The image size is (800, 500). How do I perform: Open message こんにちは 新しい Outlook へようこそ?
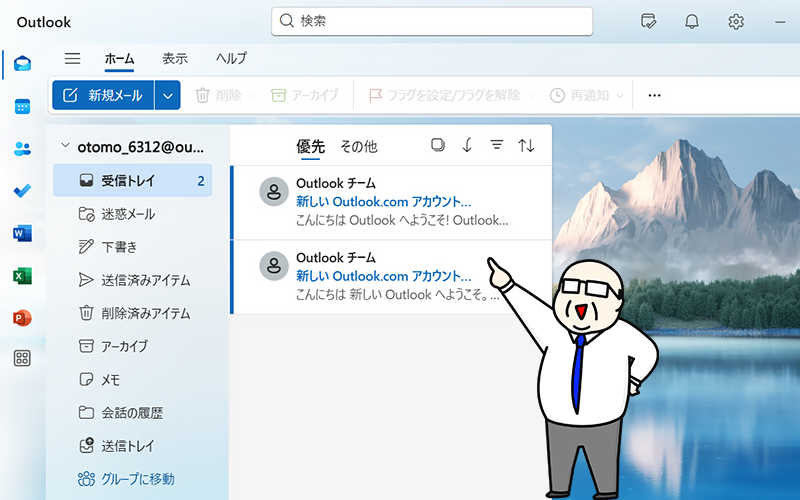(391, 277)
